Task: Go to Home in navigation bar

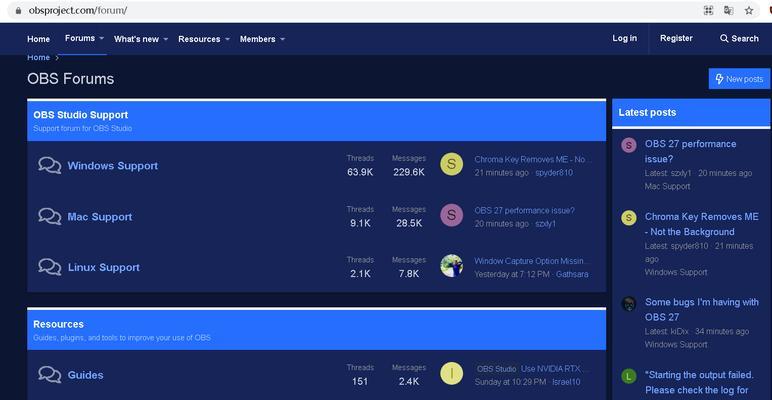Action: [x=38, y=39]
